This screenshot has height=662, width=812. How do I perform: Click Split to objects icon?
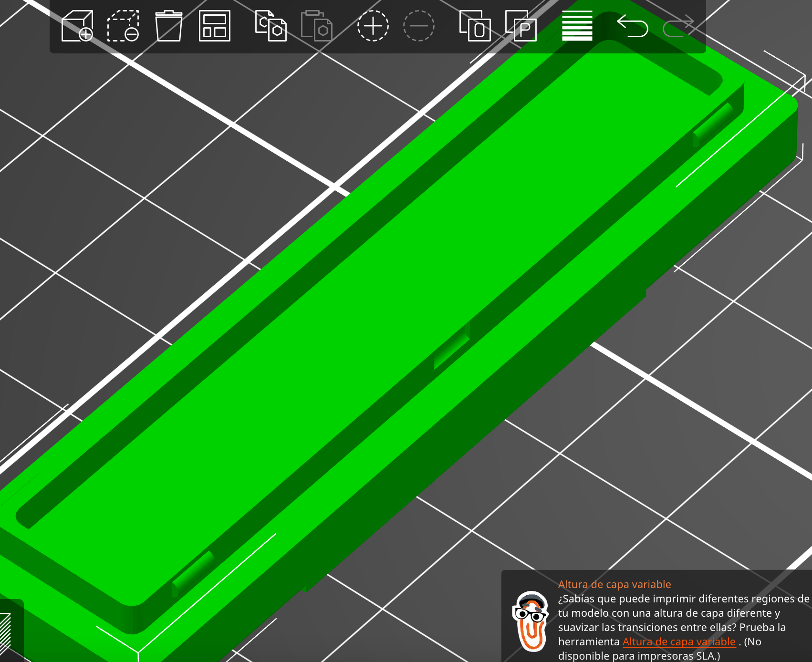tap(475, 26)
